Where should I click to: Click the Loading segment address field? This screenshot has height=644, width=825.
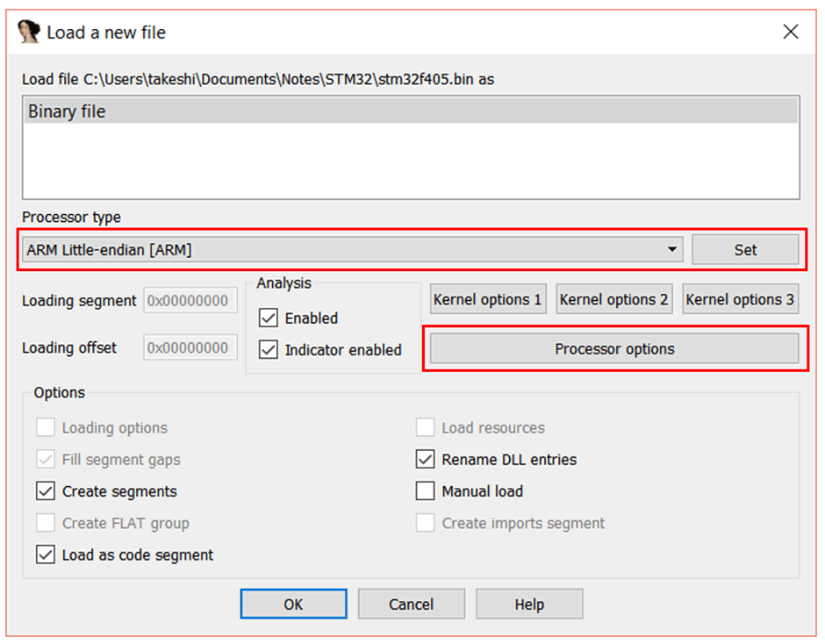coord(190,300)
